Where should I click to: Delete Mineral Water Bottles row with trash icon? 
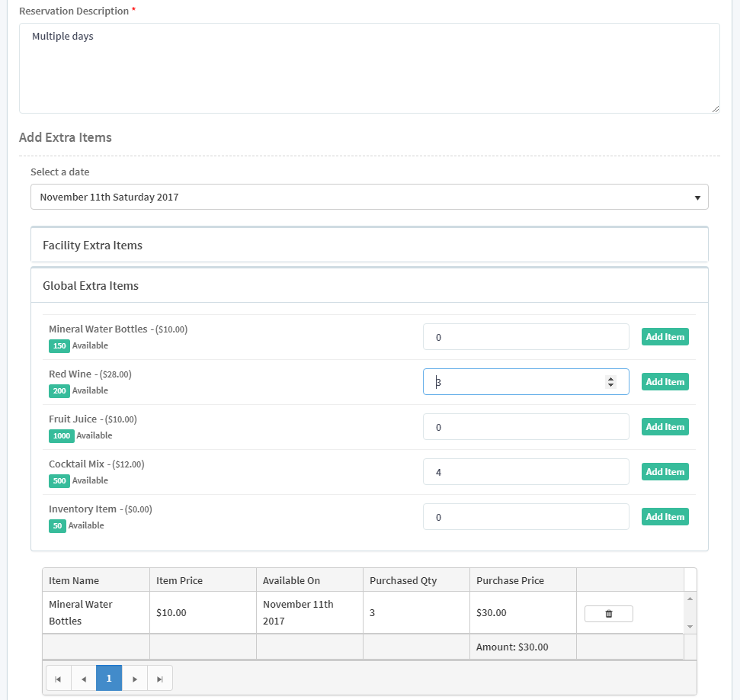608,614
